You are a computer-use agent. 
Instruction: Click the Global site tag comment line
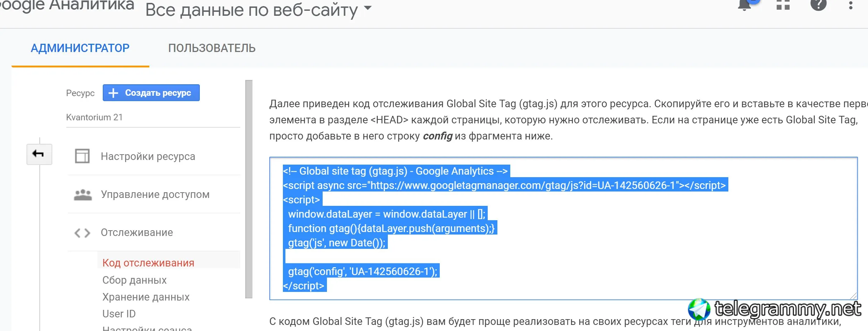coord(396,171)
